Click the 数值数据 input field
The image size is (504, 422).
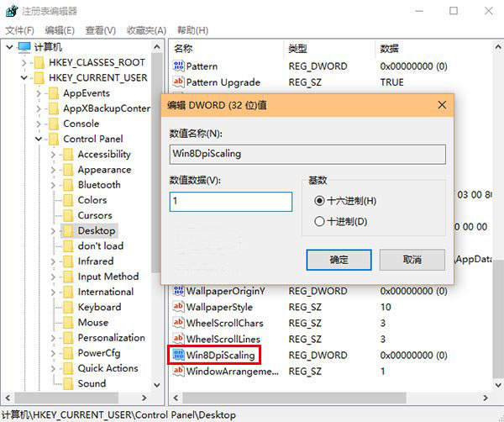coord(230,202)
